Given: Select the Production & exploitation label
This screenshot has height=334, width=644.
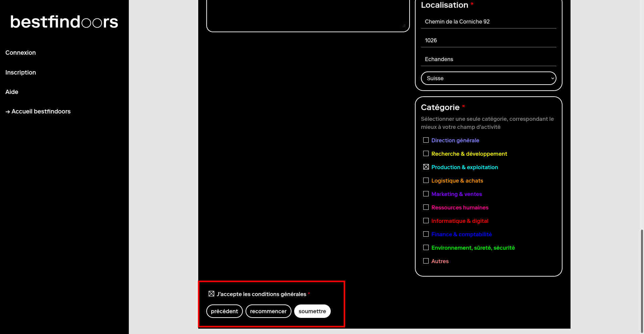Looking at the screenshot, I should click(465, 167).
